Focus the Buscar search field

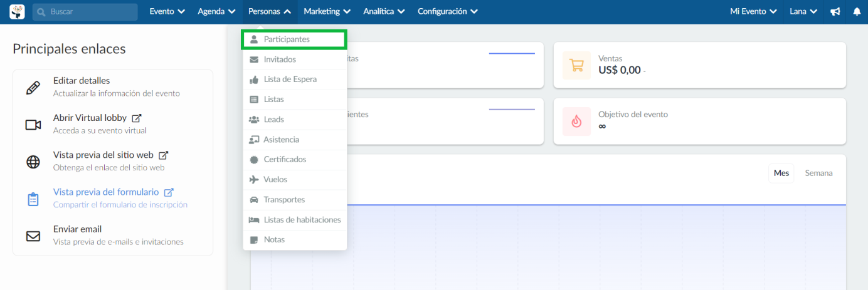click(85, 12)
